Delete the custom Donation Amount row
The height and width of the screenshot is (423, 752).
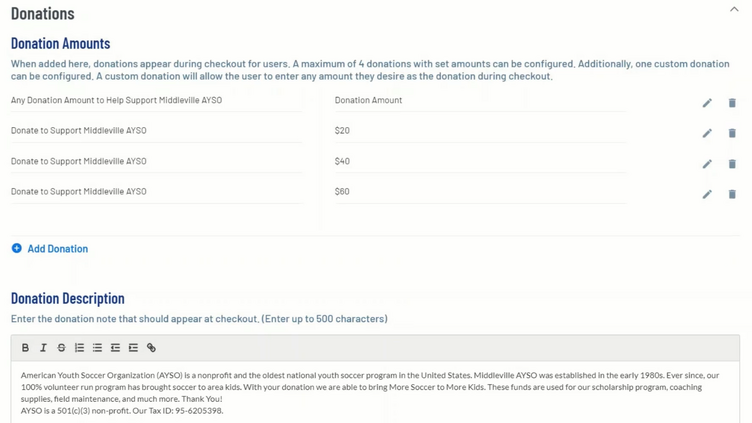click(x=732, y=103)
